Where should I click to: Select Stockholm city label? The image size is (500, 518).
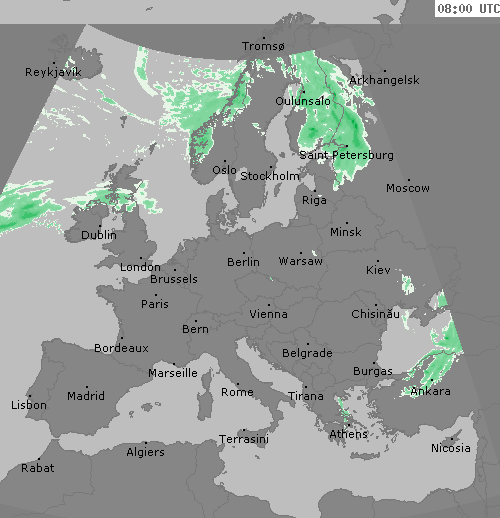click(270, 176)
